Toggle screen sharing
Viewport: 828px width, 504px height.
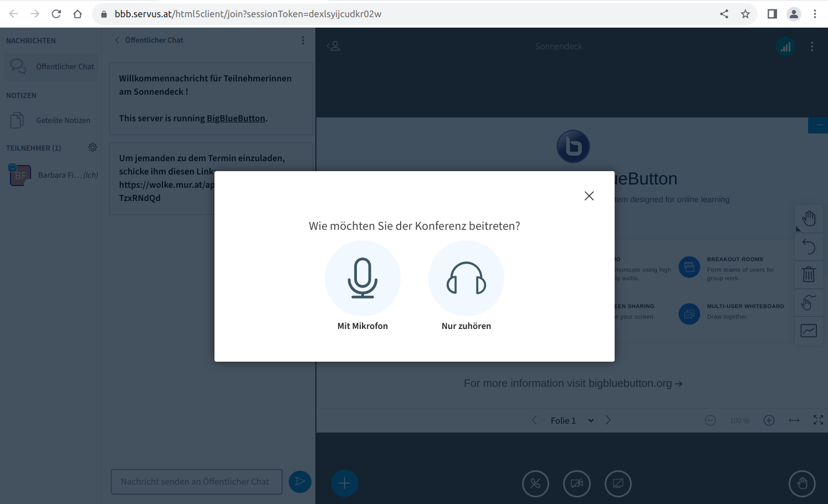[x=617, y=484]
